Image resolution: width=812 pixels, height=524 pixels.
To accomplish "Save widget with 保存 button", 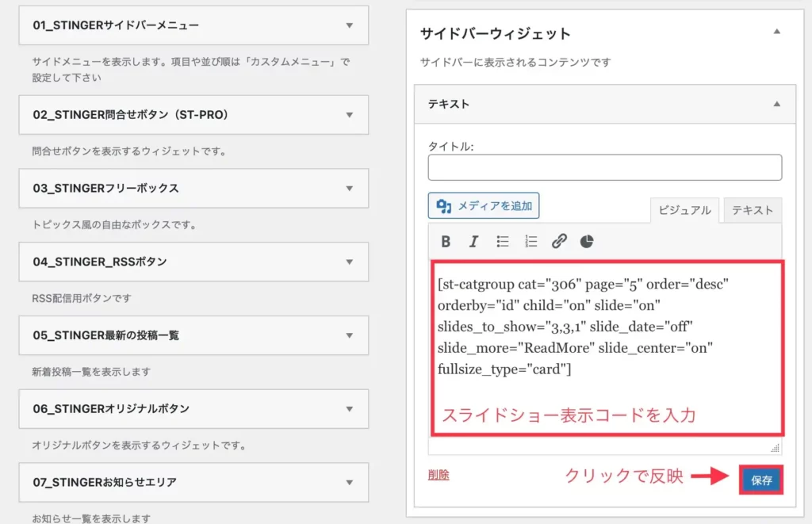I will click(761, 480).
